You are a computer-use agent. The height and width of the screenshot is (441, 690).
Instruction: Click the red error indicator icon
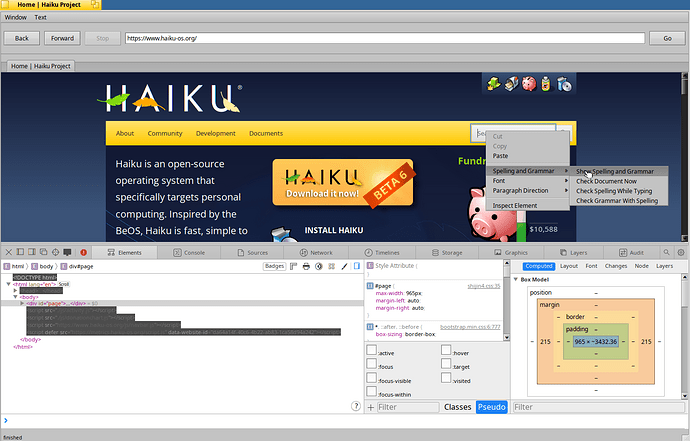coord(83,252)
